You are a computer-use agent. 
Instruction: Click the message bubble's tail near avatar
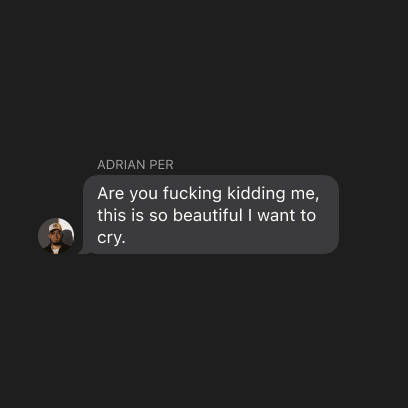(84, 251)
